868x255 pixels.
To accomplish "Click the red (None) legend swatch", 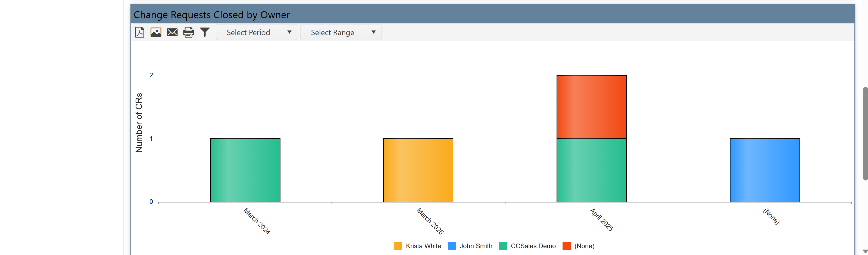I will [566, 246].
